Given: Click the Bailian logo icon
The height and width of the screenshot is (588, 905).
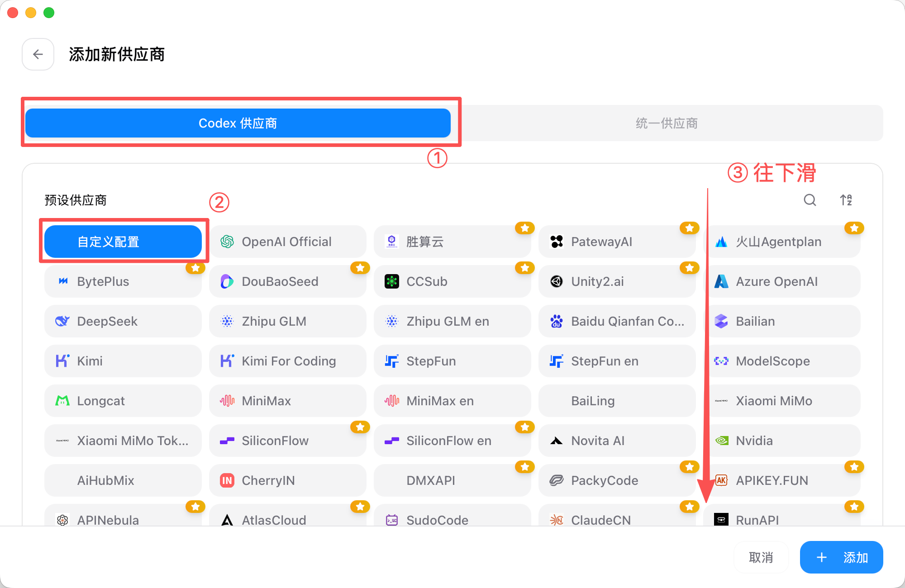Looking at the screenshot, I should (x=721, y=321).
